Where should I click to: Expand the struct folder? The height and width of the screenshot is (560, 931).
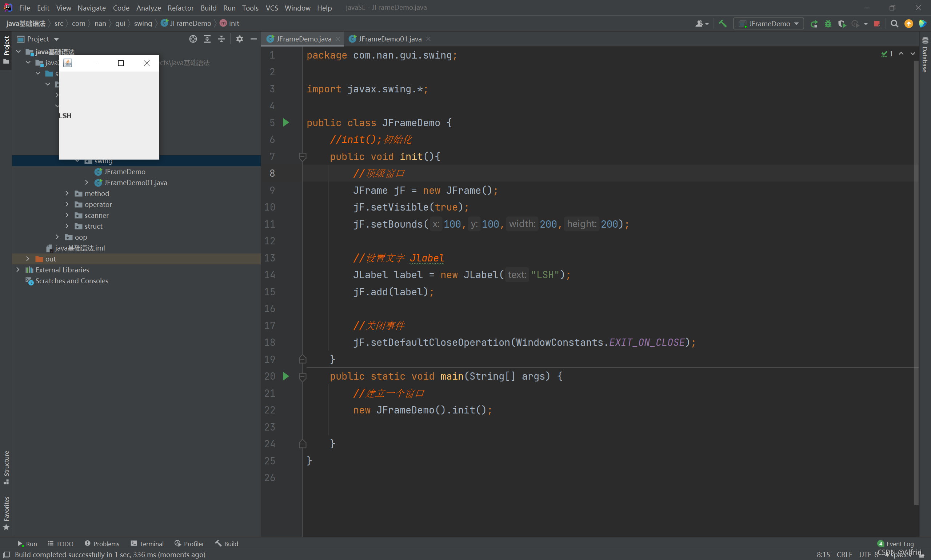coord(67,226)
